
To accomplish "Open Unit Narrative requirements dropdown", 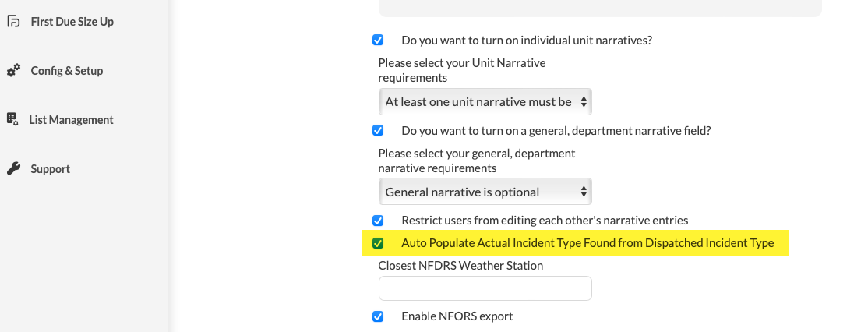I will [485, 102].
